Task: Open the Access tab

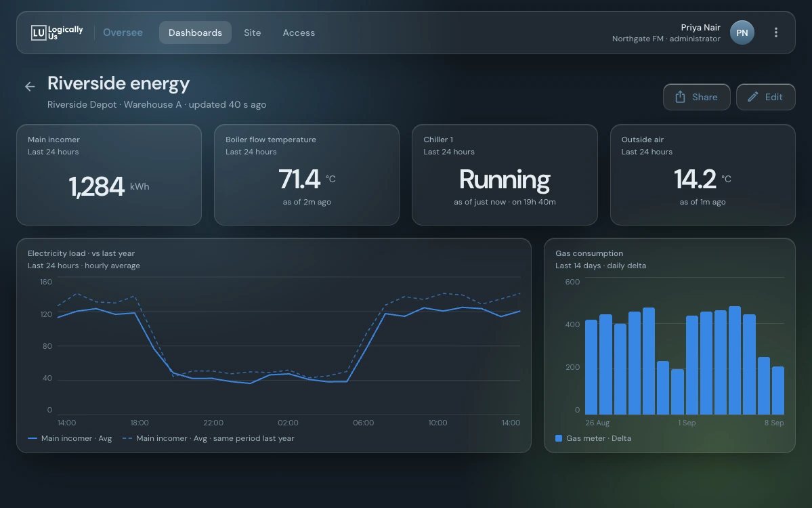Action: point(299,33)
